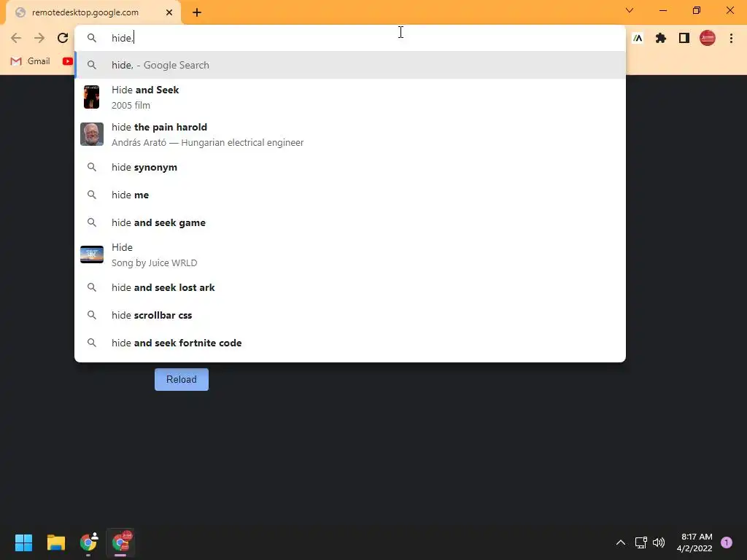
Task: Click the green-striped extension icon in toolbar
Action: pyautogui.click(x=638, y=38)
